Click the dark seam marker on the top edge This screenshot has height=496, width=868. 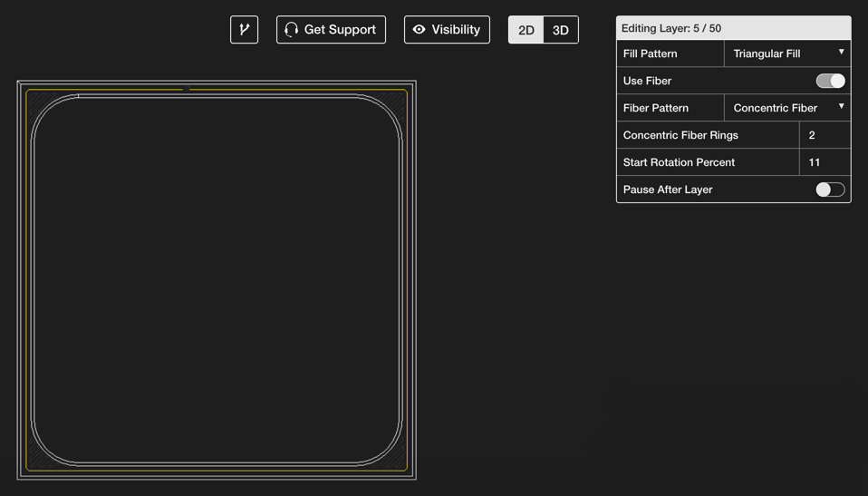click(x=186, y=89)
